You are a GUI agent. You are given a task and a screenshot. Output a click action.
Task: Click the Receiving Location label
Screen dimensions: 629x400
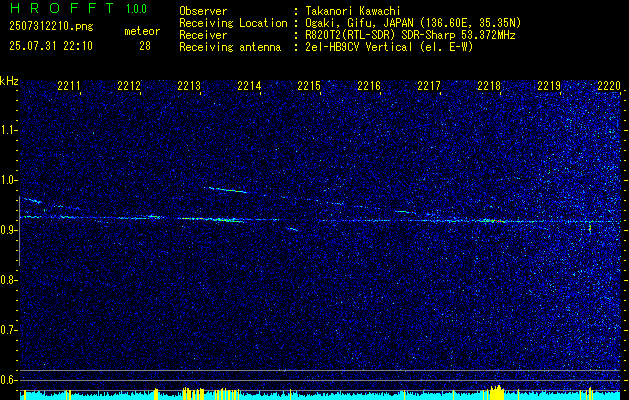[233, 23]
